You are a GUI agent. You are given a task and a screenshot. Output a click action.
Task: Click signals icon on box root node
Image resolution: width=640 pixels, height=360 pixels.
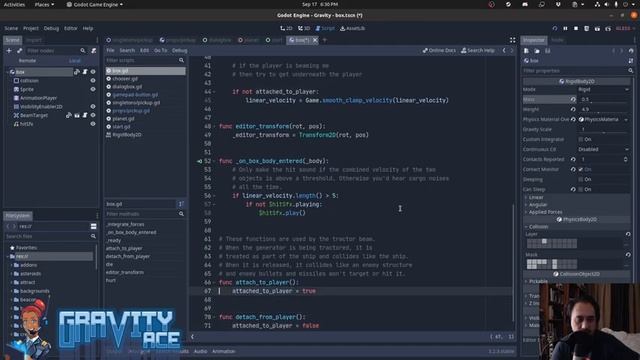[77, 72]
